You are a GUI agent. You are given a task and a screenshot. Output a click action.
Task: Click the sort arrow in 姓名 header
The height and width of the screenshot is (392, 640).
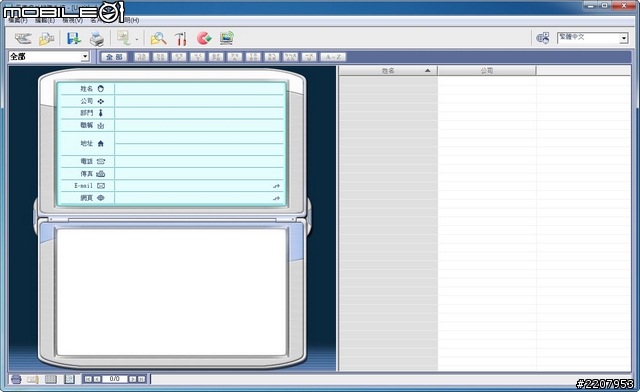click(x=427, y=71)
